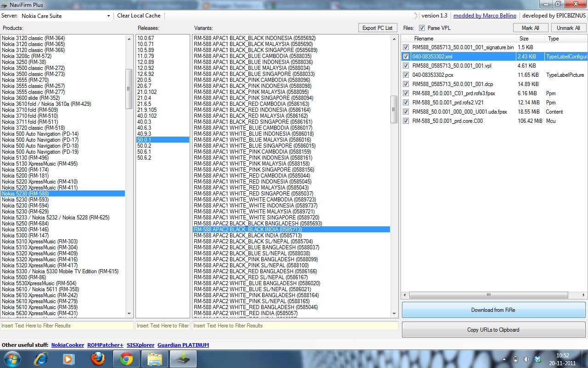Screen dimensions: 588x368
Task: Select release 40.0.102
Action: pyautogui.click(x=163, y=116)
